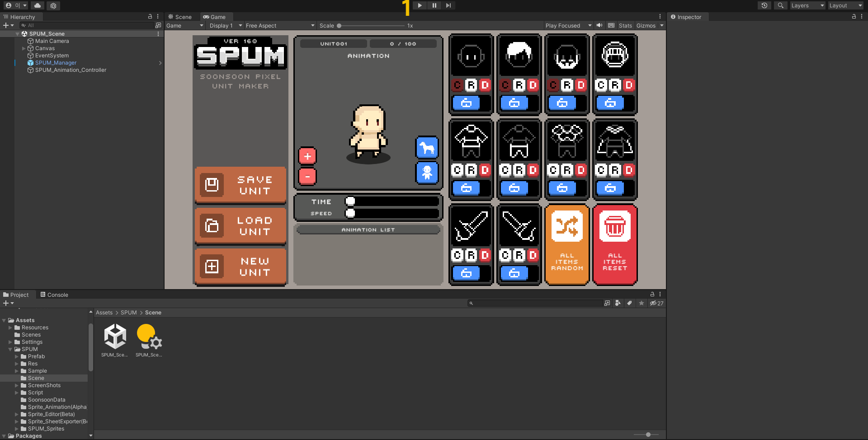Open the Unity cloud services icon

pos(38,5)
